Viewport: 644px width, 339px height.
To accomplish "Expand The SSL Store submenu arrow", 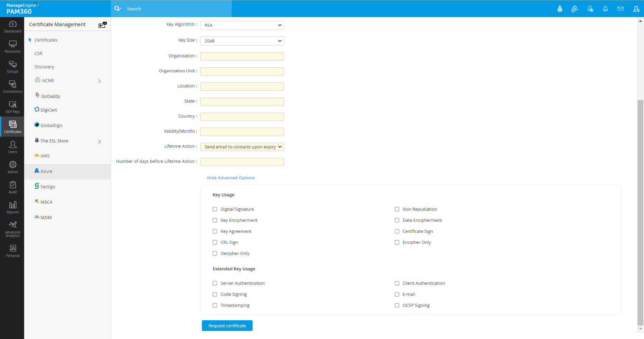I will (x=100, y=141).
